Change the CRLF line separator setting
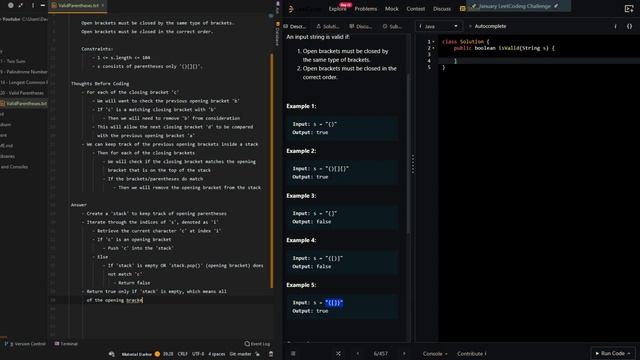Screen dimensions: 640x360 pos(182,354)
